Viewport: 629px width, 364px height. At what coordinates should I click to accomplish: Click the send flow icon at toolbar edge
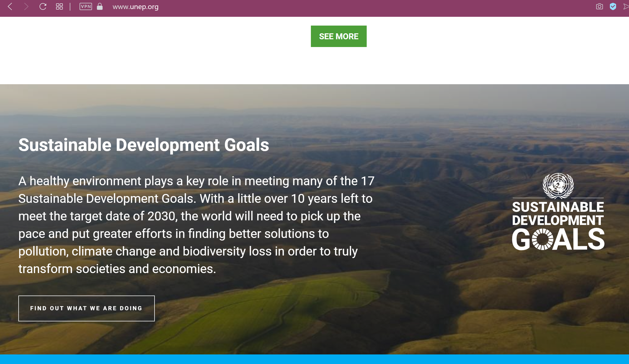click(626, 6)
